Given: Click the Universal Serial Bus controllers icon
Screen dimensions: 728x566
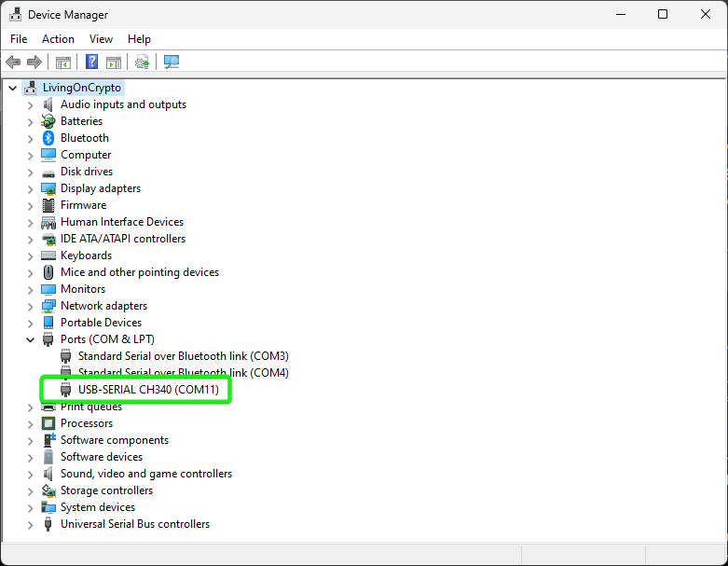Looking at the screenshot, I should pyautogui.click(x=48, y=524).
